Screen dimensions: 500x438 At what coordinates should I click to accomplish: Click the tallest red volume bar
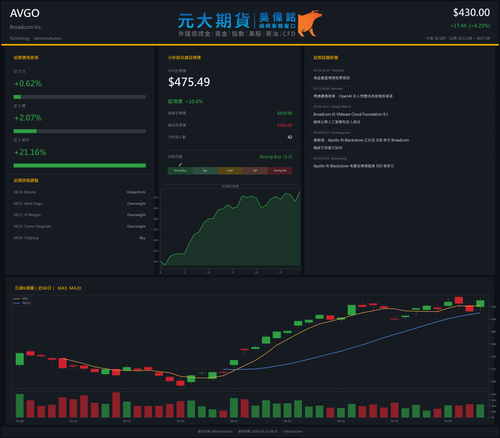[116, 405]
